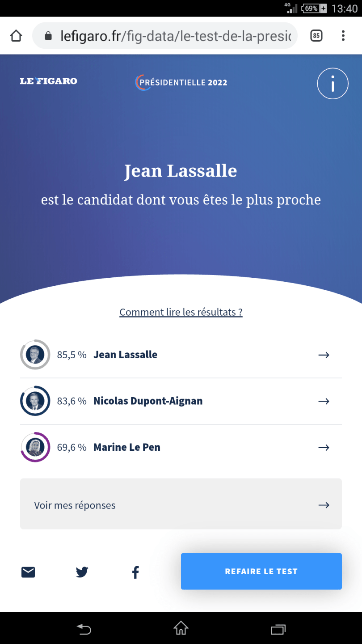Click Refaire le test button
Image resolution: width=362 pixels, height=644 pixels.
pos(261,572)
